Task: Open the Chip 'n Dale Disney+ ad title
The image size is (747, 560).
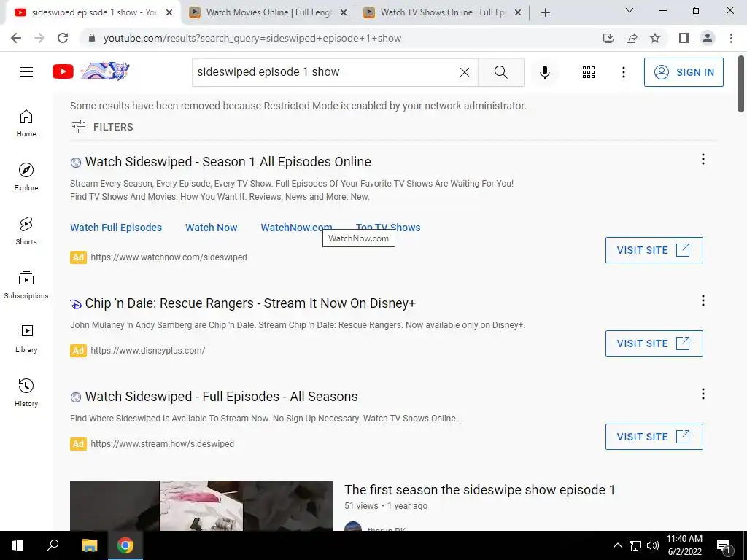Action: (x=250, y=303)
